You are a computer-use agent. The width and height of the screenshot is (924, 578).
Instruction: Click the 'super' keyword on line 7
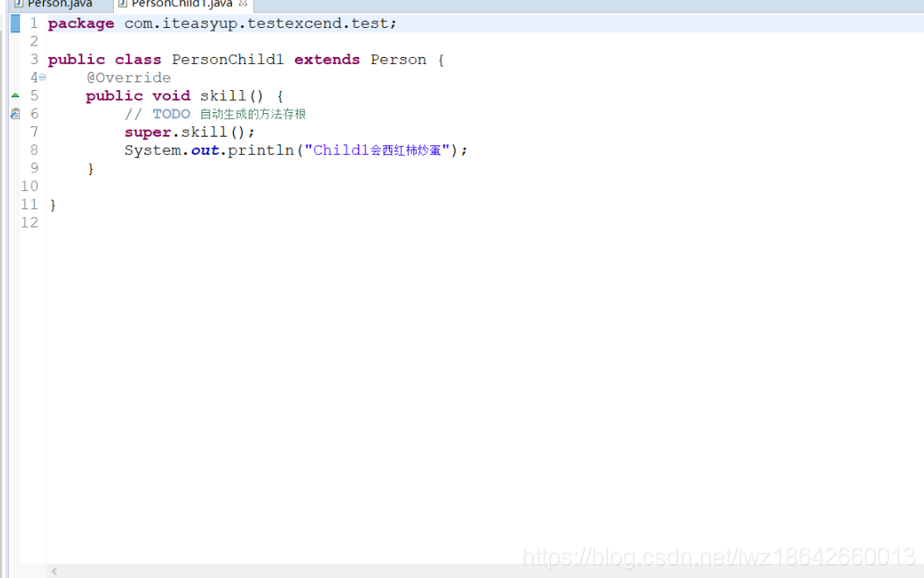147,132
